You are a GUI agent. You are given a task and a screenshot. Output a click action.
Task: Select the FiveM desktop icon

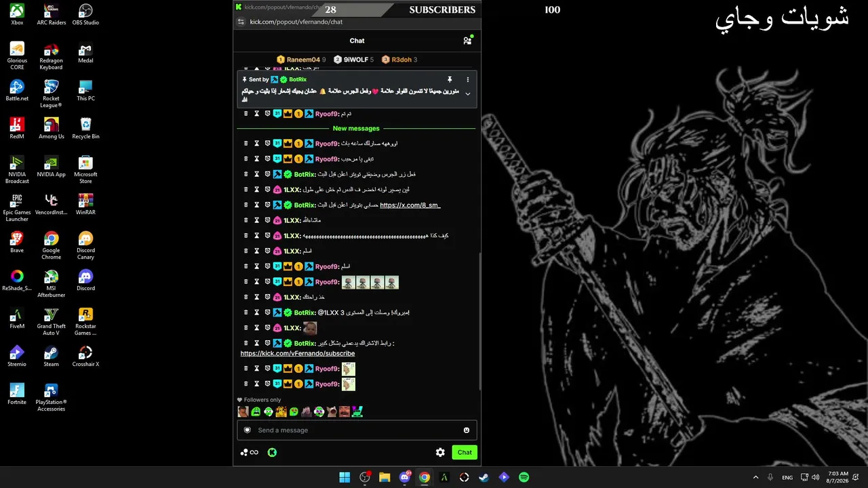click(x=17, y=318)
